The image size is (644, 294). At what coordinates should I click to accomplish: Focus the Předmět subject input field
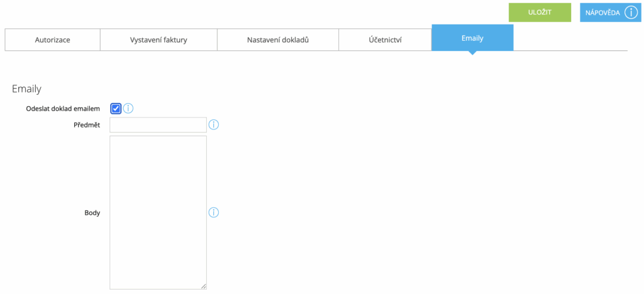158,125
